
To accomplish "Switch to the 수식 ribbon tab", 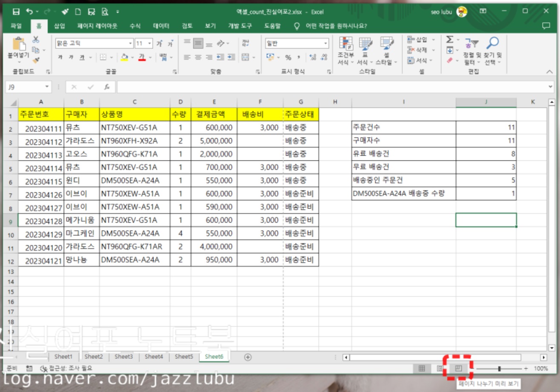I will click(135, 26).
